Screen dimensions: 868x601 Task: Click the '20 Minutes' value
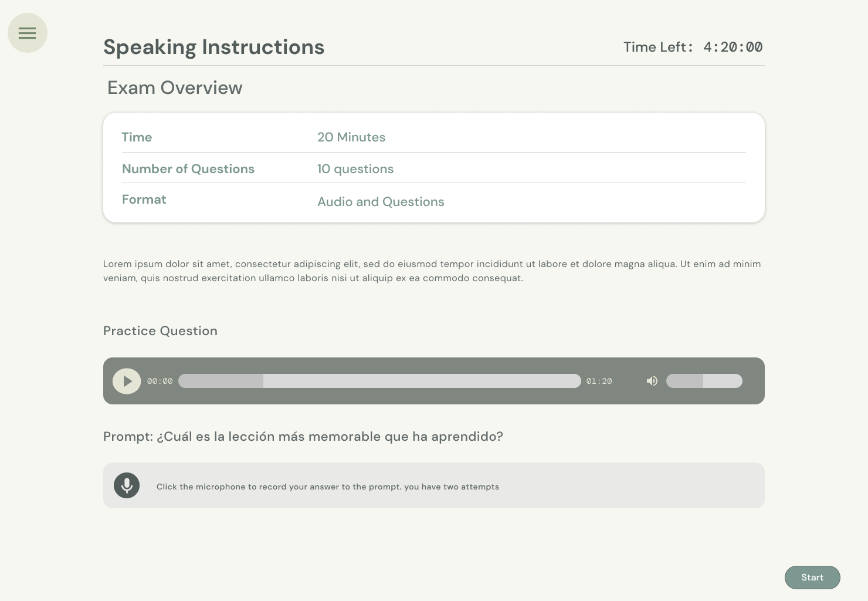(351, 137)
